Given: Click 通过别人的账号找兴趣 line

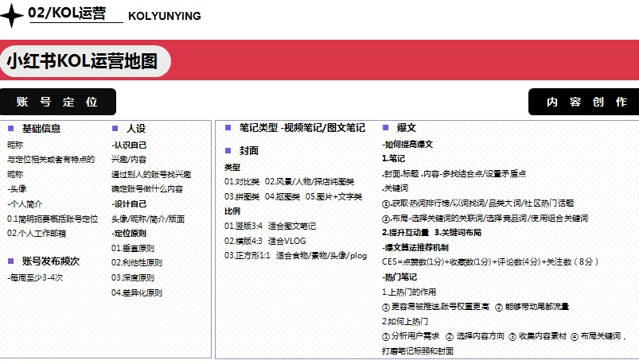Looking at the screenshot, I should (151, 175).
